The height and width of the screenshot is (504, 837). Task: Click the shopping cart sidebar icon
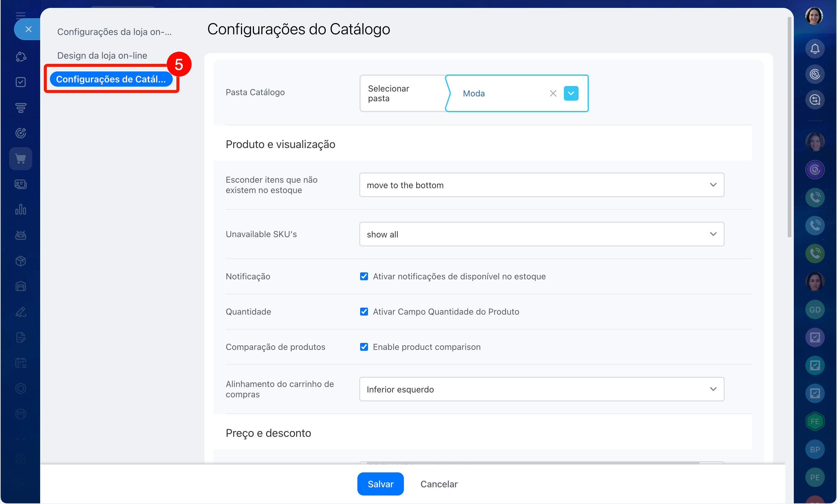pos(21,159)
